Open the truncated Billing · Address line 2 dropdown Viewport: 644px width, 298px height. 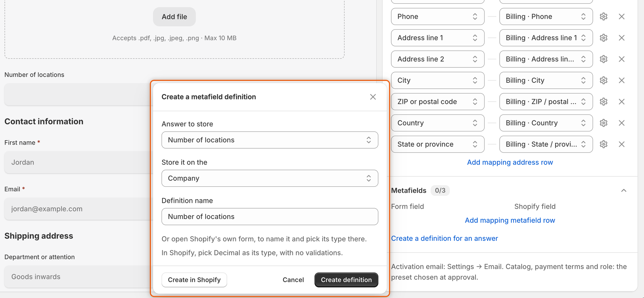click(546, 59)
